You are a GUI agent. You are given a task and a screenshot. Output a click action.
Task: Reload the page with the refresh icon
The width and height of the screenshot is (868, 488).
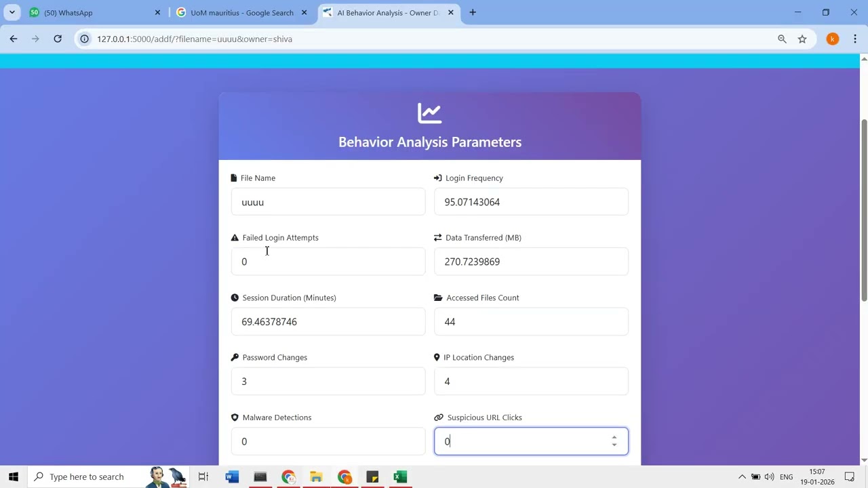(58, 39)
